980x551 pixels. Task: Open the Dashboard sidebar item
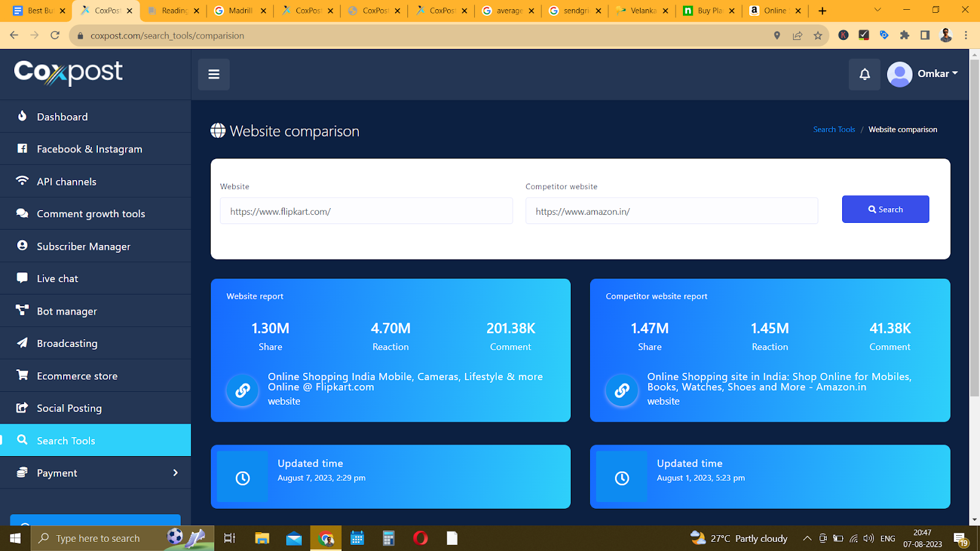[x=96, y=116]
